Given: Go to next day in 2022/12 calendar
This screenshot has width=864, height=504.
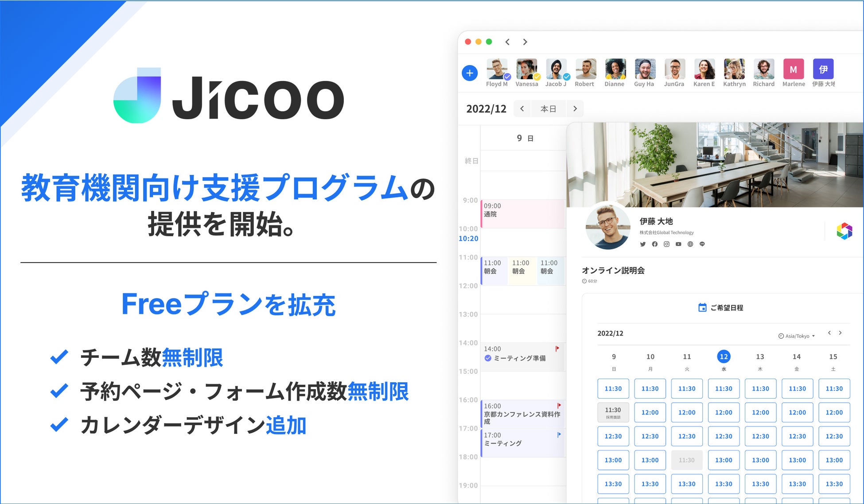Looking at the screenshot, I should click(x=575, y=109).
